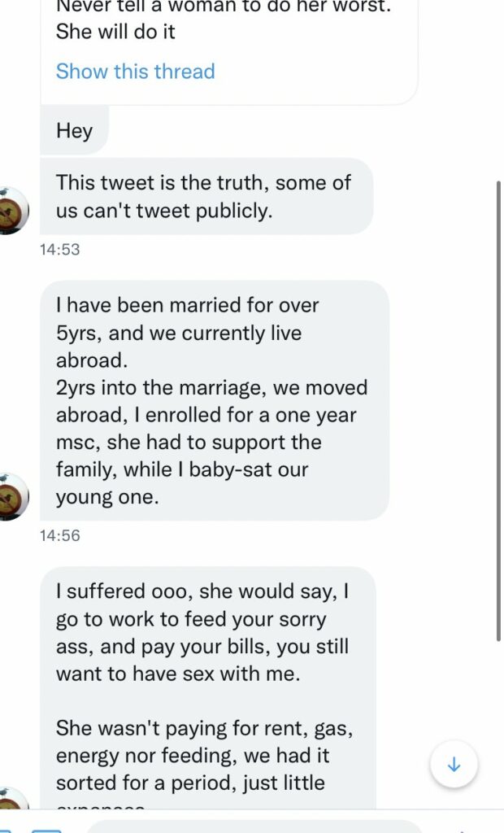Tap the 'msc, she had to support the' line
The image size is (504, 833).
click(188, 443)
